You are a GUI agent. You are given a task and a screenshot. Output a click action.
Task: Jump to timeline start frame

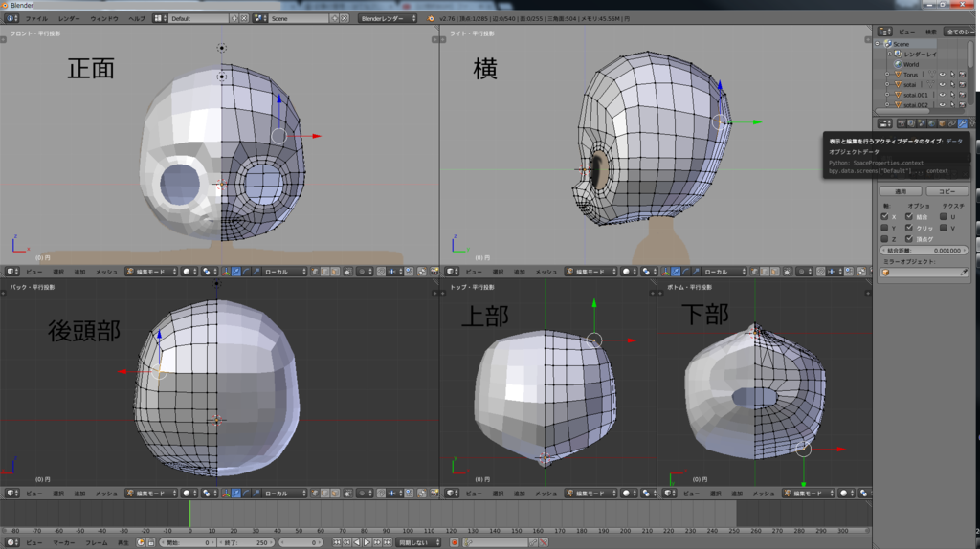pos(336,542)
